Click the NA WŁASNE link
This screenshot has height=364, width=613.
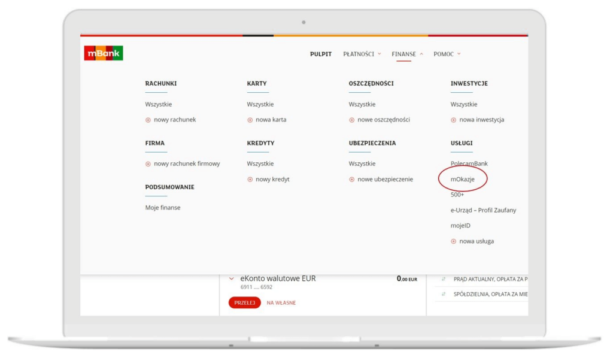[281, 303]
